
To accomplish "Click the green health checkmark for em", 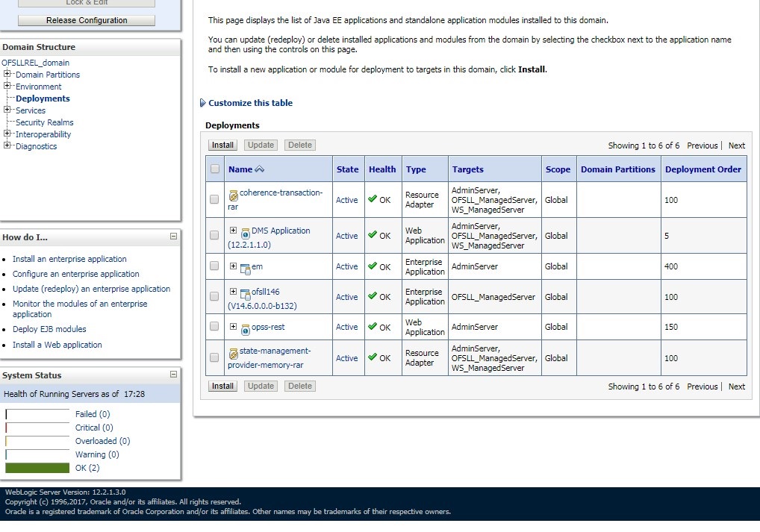I will (373, 266).
